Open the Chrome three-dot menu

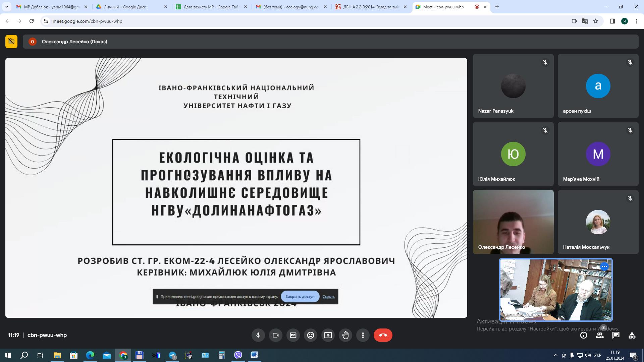(x=637, y=21)
